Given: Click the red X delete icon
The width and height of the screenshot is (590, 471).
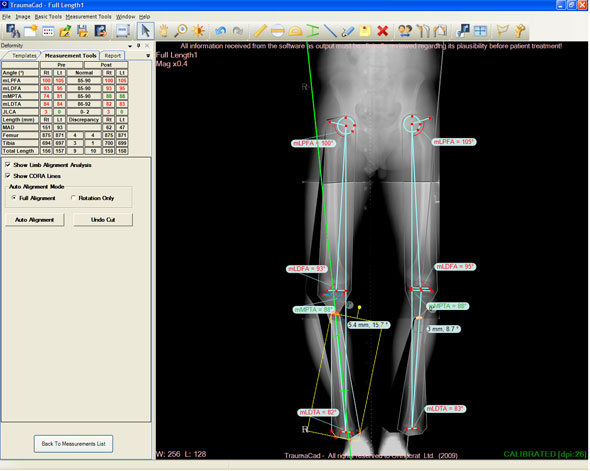Looking at the screenshot, I should [383, 31].
